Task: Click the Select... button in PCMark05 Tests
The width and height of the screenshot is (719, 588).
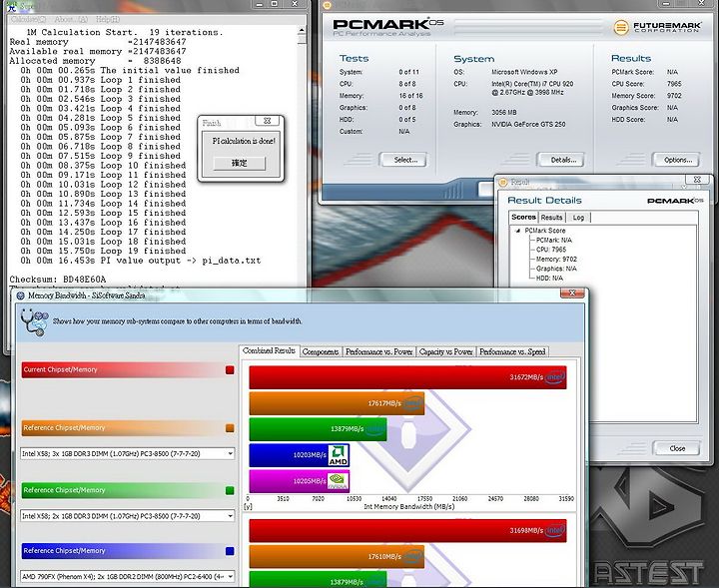Action: (x=403, y=160)
